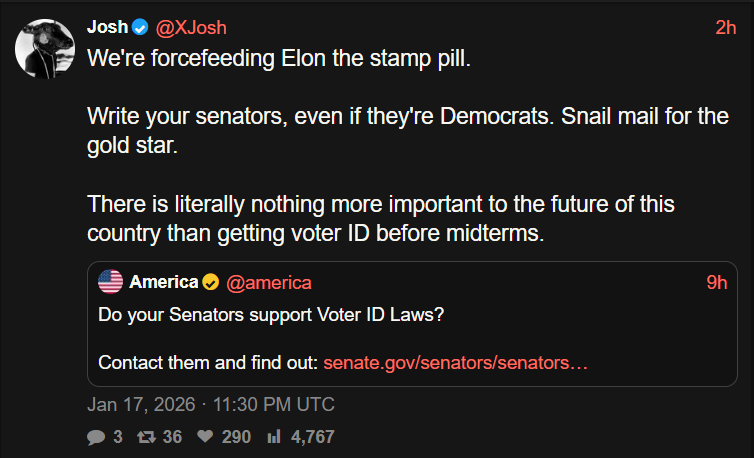Open the @america handle link
The image size is (754, 458).
click(x=269, y=283)
